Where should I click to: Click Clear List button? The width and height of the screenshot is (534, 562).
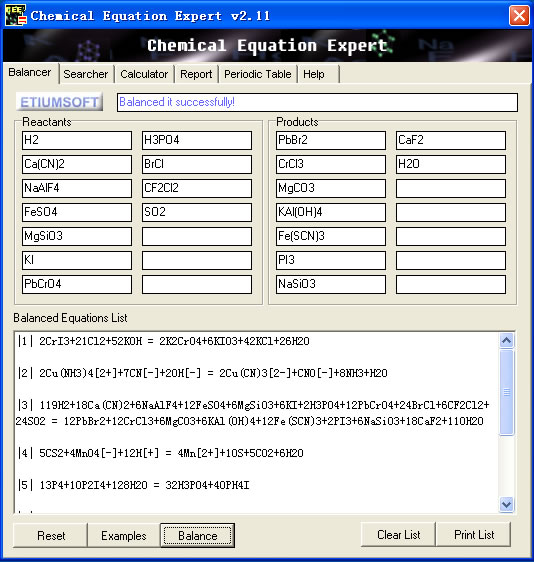pos(399,535)
